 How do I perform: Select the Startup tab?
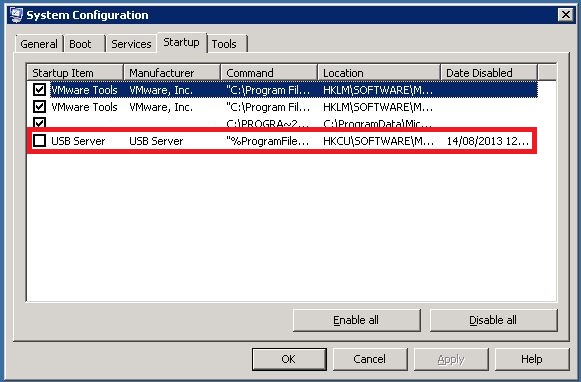(x=182, y=42)
